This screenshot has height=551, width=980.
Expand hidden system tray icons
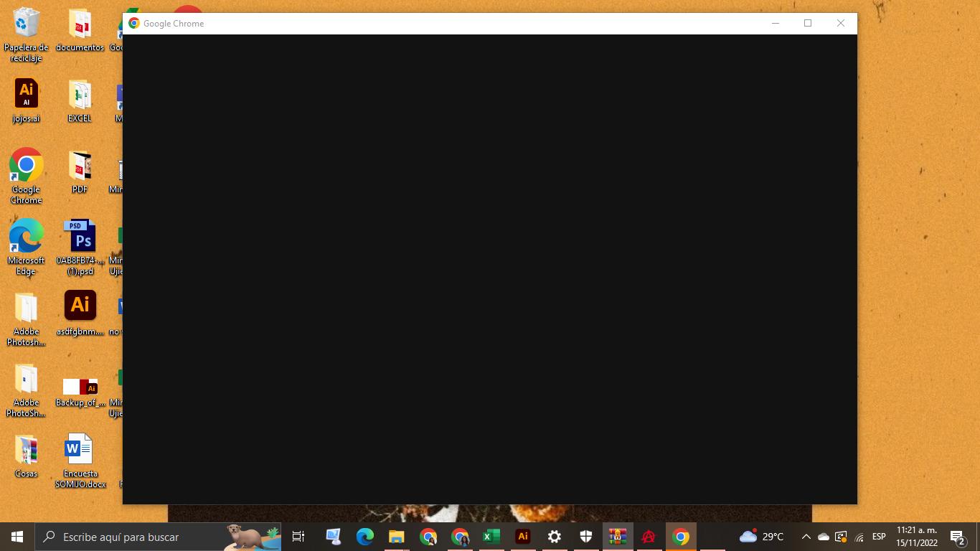pyautogui.click(x=806, y=537)
